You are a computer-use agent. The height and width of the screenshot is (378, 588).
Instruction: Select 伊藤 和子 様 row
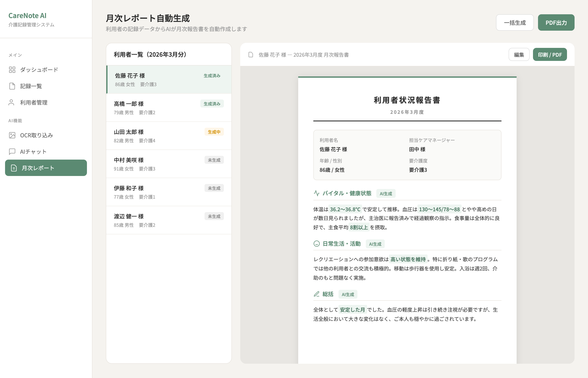point(169,192)
